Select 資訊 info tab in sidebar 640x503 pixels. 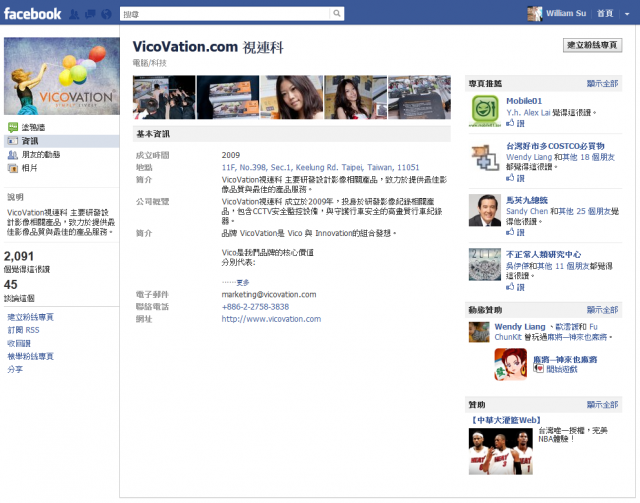(x=62, y=141)
